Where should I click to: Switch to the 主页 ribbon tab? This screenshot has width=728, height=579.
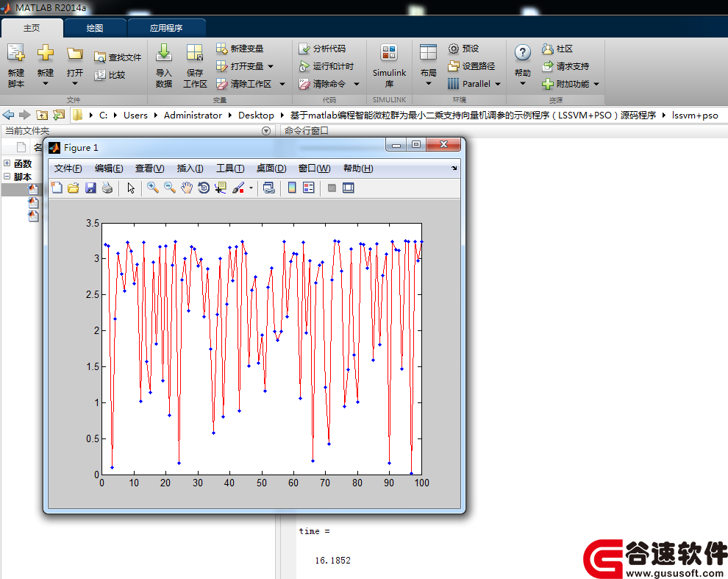[32, 28]
